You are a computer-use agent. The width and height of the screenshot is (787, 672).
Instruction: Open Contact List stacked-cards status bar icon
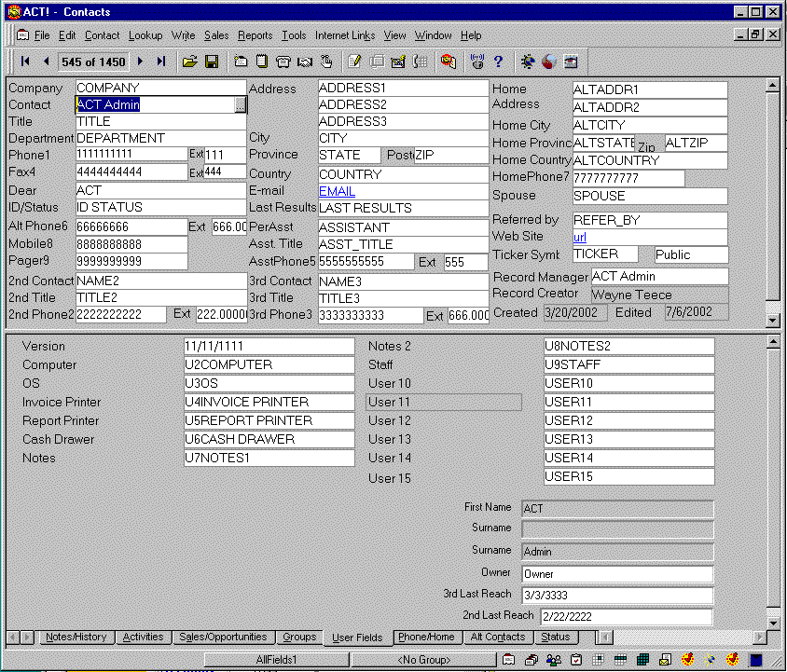point(531,660)
